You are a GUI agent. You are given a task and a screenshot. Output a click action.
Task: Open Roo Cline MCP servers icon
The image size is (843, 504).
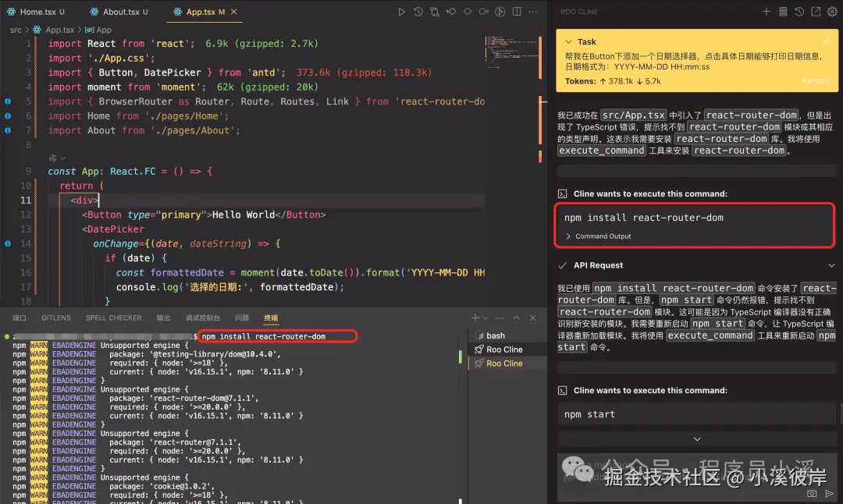click(x=783, y=12)
